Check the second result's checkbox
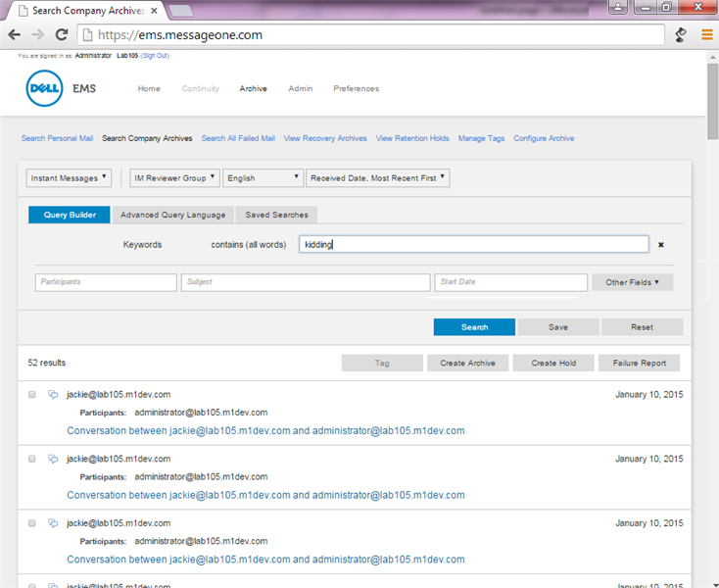The width and height of the screenshot is (719, 588). [x=31, y=459]
